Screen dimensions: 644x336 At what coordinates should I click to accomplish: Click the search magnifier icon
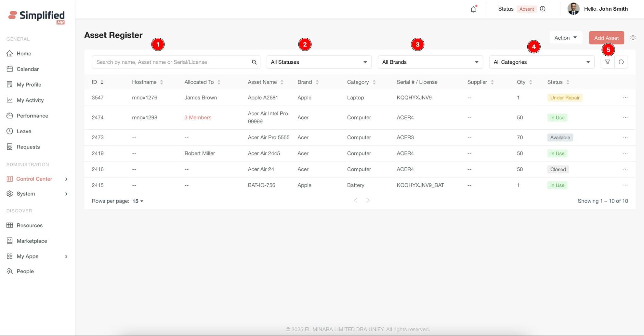coord(254,62)
